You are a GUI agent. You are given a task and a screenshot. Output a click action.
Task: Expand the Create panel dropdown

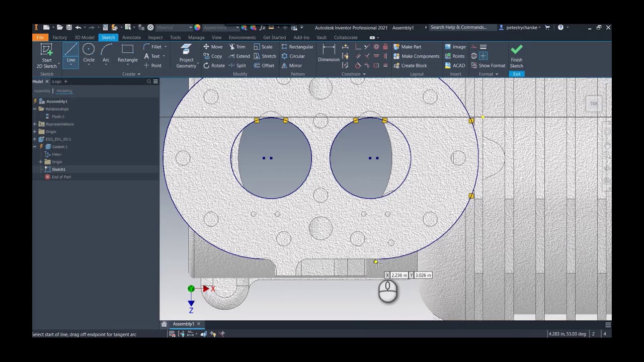click(x=131, y=74)
